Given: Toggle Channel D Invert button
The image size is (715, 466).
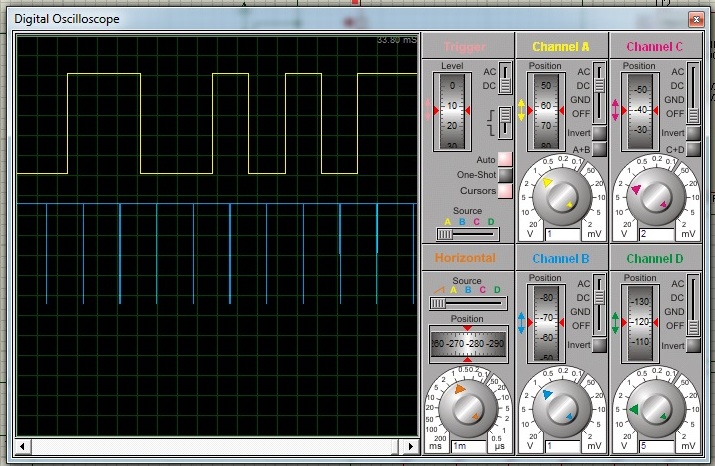Looking at the screenshot, I should click(693, 345).
